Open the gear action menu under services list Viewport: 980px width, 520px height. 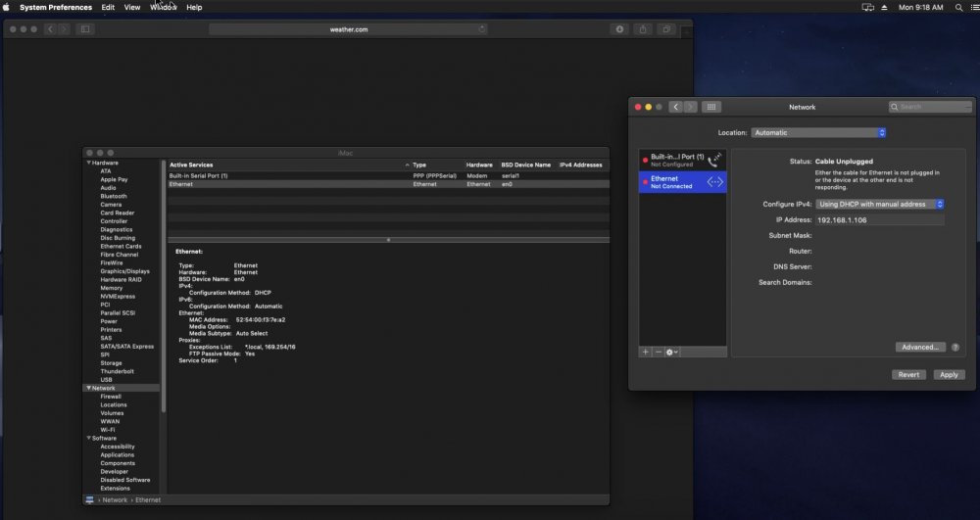point(672,353)
